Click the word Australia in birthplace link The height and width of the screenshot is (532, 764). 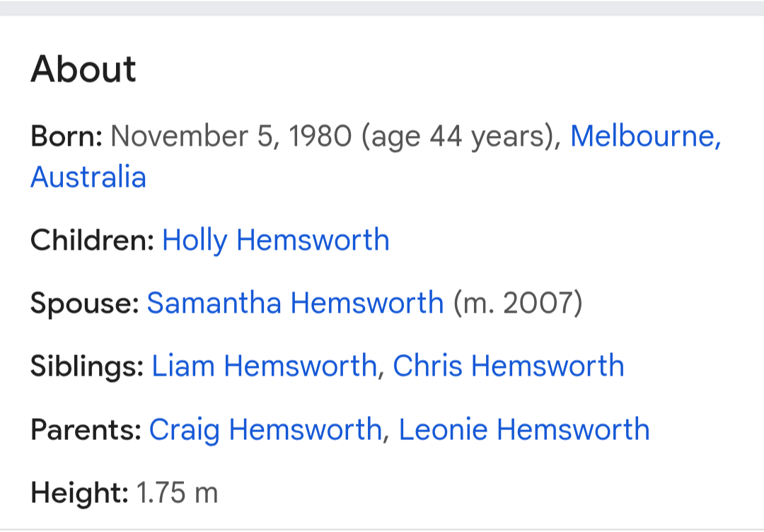(x=88, y=177)
